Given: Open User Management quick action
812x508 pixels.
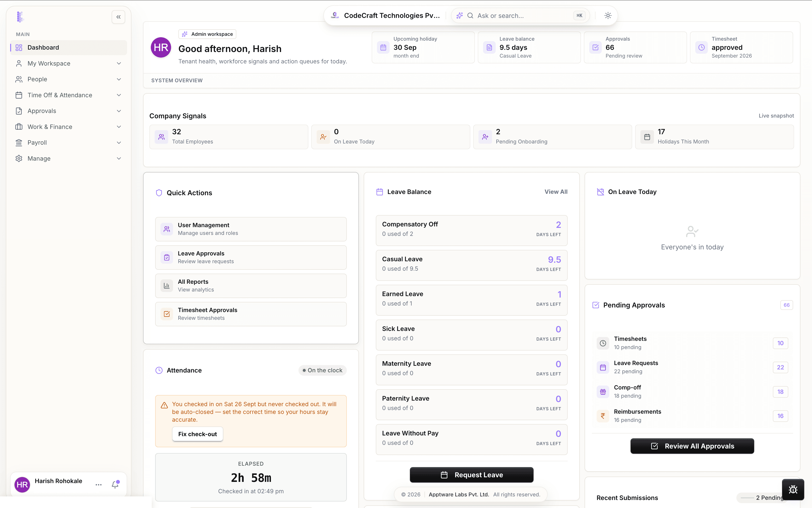Looking at the screenshot, I should tap(251, 229).
